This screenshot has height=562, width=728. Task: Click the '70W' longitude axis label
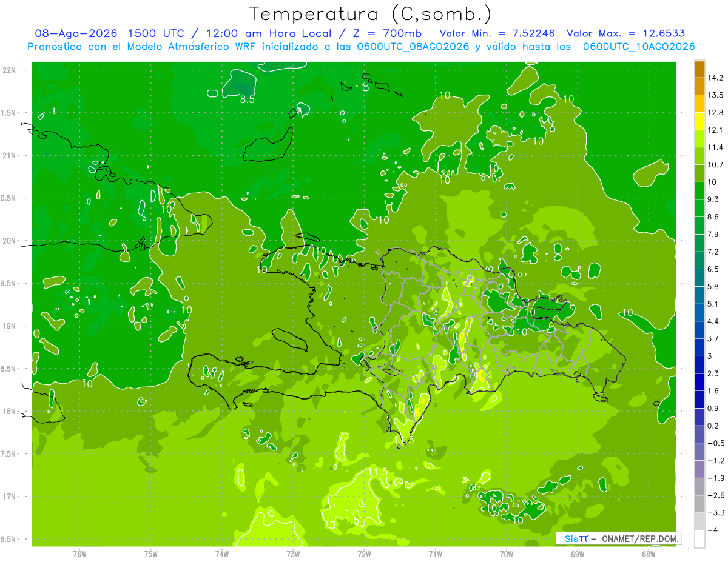coord(507,553)
